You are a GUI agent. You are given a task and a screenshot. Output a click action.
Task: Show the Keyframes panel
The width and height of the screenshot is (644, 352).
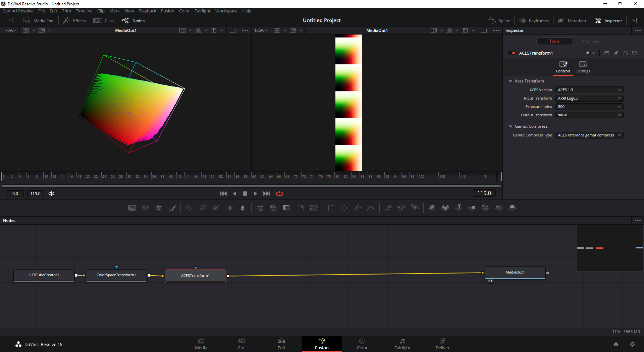pyautogui.click(x=534, y=20)
